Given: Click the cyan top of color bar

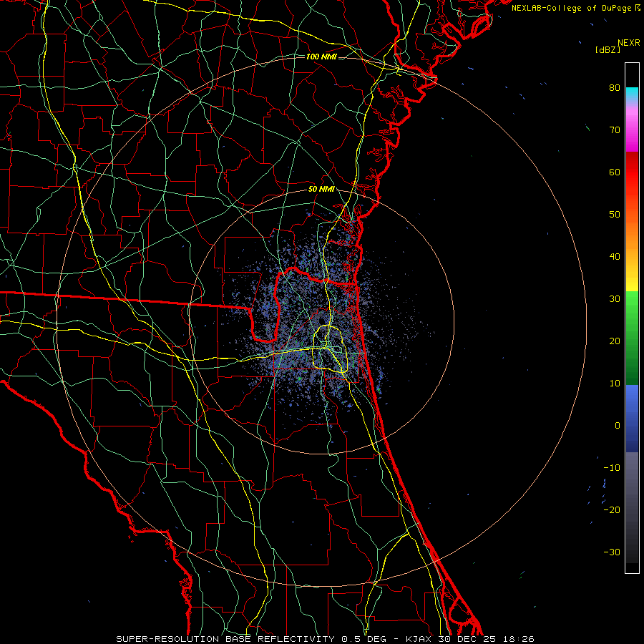Looking at the screenshot, I should pos(632,94).
